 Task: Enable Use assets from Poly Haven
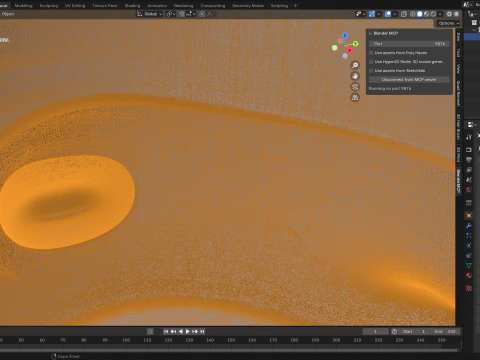tap(371, 53)
